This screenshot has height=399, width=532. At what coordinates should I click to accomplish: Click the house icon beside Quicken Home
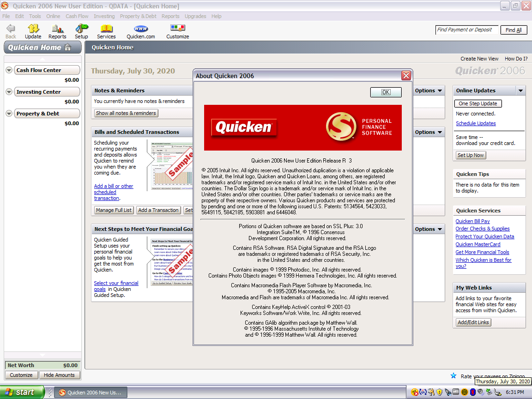coord(68,47)
